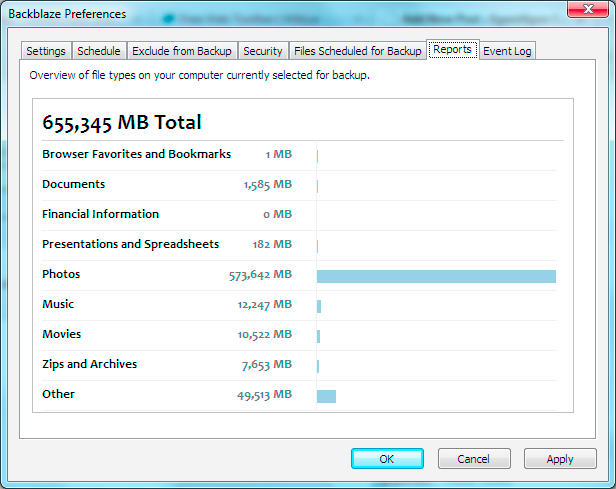Image resolution: width=616 pixels, height=489 pixels.
Task: Click the overview of file types description
Action: (200, 75)
